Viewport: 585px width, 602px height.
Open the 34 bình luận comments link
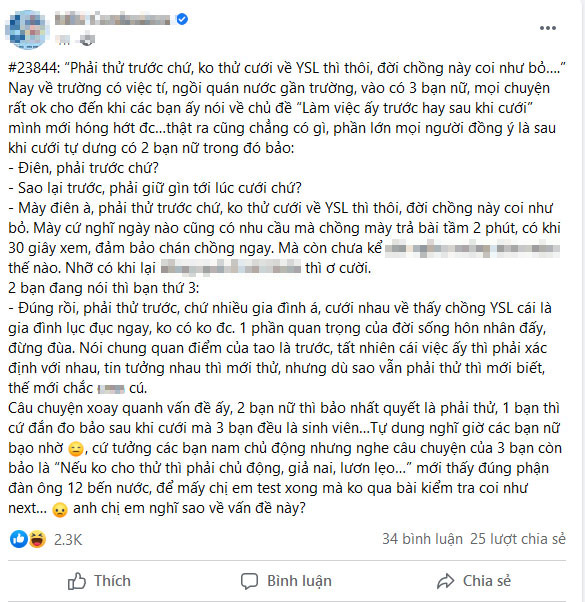422,539
